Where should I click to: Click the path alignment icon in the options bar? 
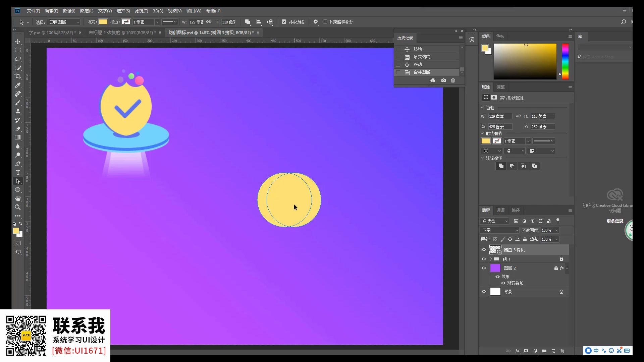(259, 22)
